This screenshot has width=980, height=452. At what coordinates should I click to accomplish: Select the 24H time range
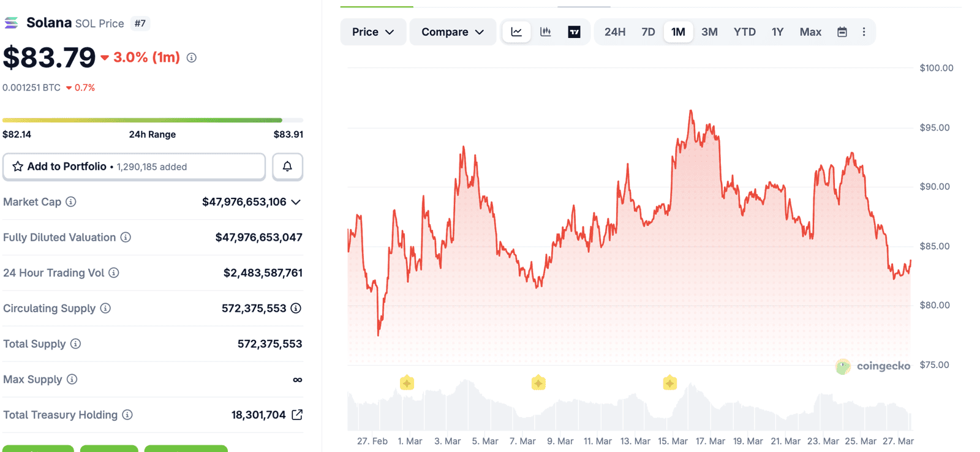pos(615,32)
